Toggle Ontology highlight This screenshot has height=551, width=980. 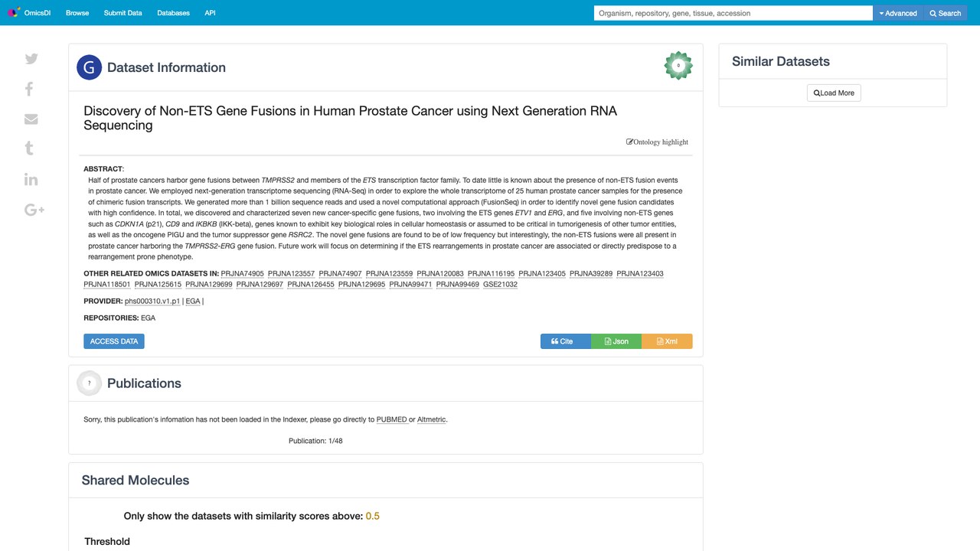click(x=657, y=142)
